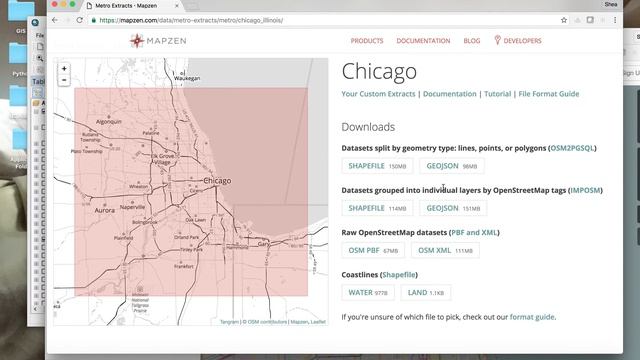Click the Leaflet attribution link

click(x=318, y=322)
